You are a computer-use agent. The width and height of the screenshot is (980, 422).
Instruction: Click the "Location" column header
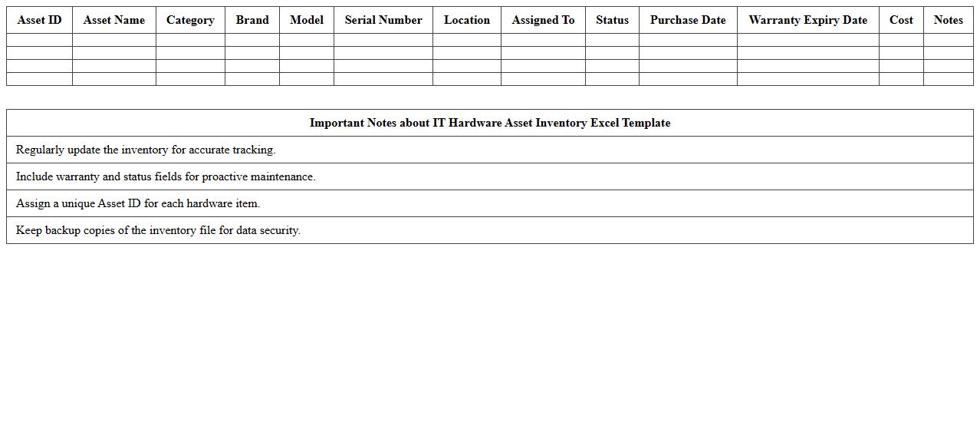pos(466,20)
